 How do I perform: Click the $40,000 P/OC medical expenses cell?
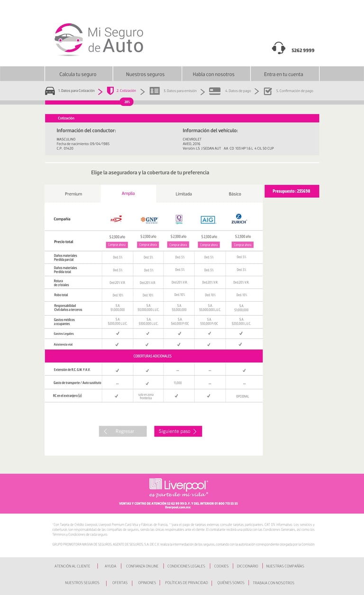tap(180, 322)
